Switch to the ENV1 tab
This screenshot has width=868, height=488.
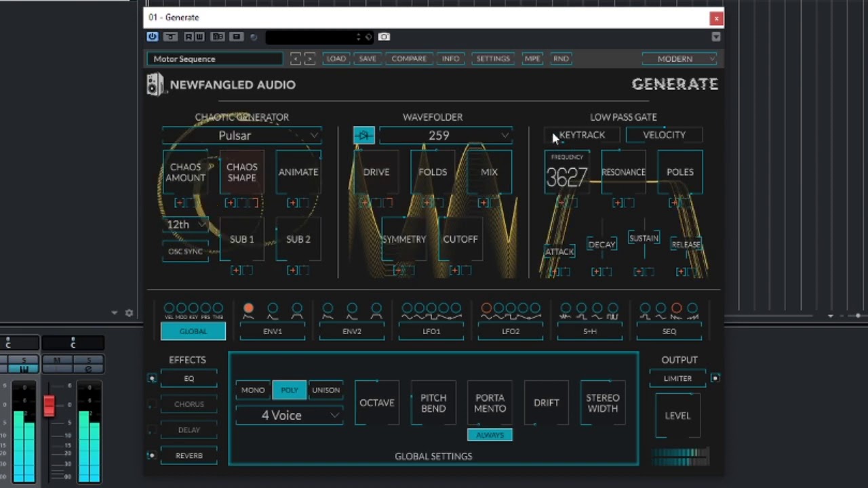pos(273,331)
